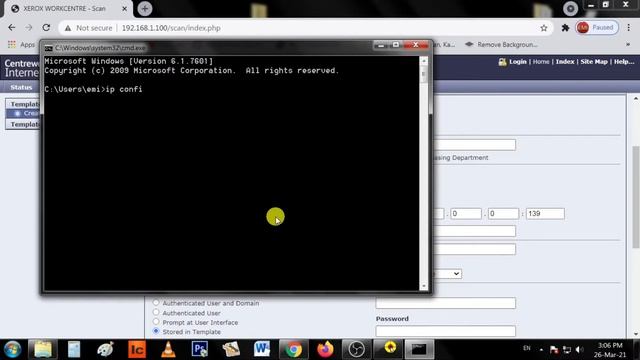Bookmark this page with the star icon
640x360 pixels.
544,28
